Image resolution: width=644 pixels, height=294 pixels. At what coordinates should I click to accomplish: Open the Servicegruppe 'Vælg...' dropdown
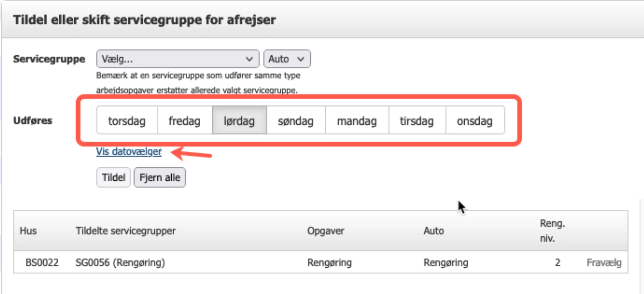(178, 59)
